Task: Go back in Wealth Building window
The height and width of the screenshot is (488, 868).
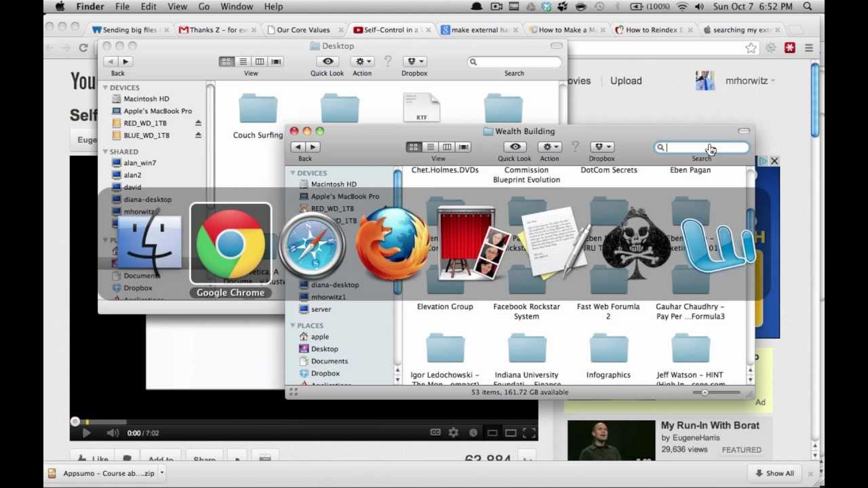Action: (298, 147)
